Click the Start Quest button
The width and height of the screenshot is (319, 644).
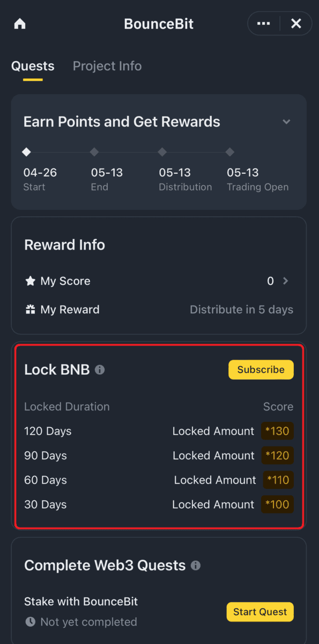pyautogui.click(x=260, y=611)
